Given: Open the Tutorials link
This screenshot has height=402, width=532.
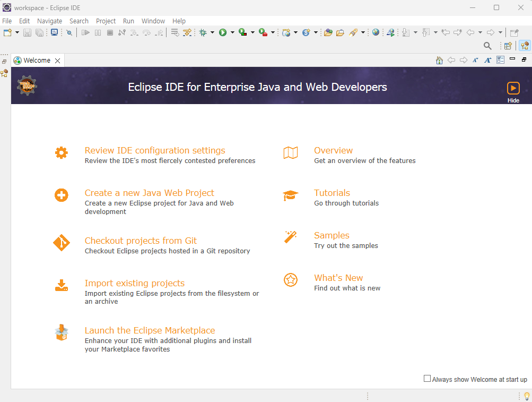Looking at the screenshot, I should click(x=332, y=193).
